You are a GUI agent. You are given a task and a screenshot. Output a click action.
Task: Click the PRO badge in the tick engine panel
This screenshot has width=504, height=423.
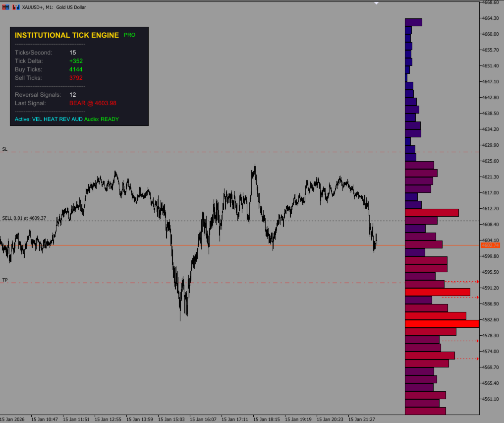point(129,35)
